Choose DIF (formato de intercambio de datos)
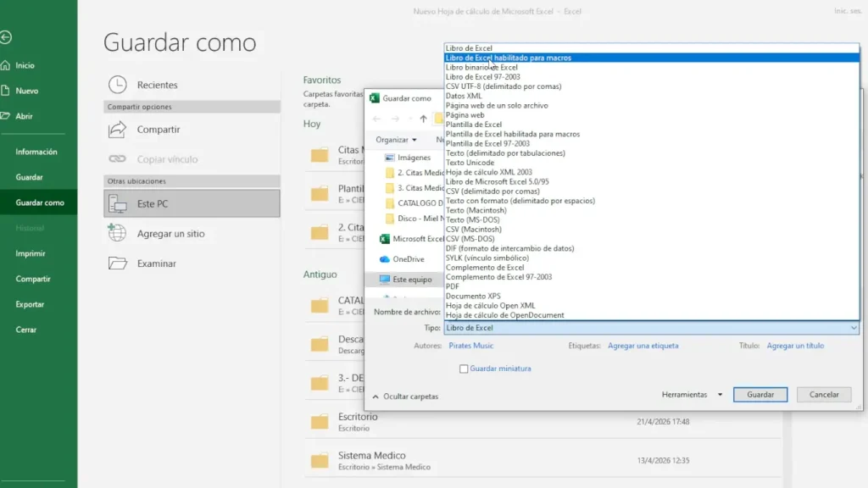The width and height of the screenshot is (868, 488). coord(652,248)
